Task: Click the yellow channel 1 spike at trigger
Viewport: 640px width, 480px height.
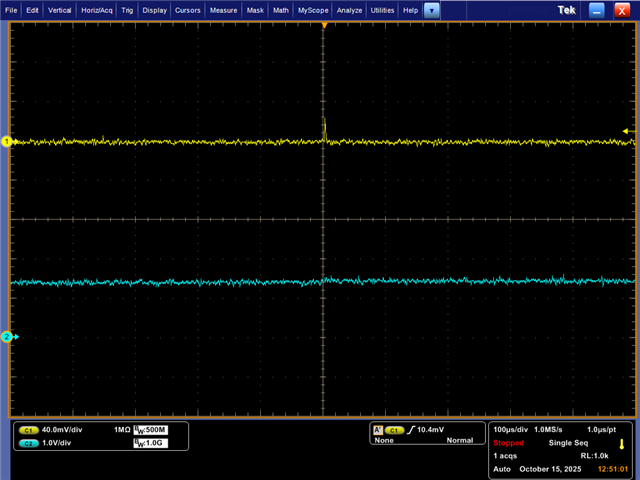Action: point(324,128)
